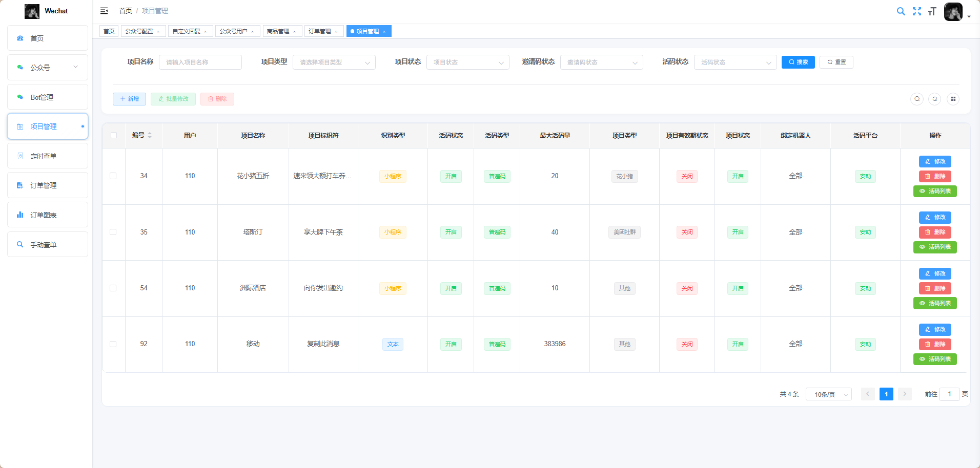Change page size from 10条/页
The image size is (980, 468).
click(x=828, y=394)
